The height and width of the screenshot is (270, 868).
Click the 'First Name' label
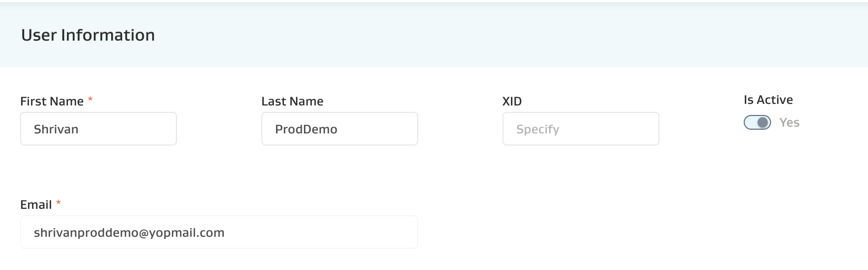coord(52,101)
